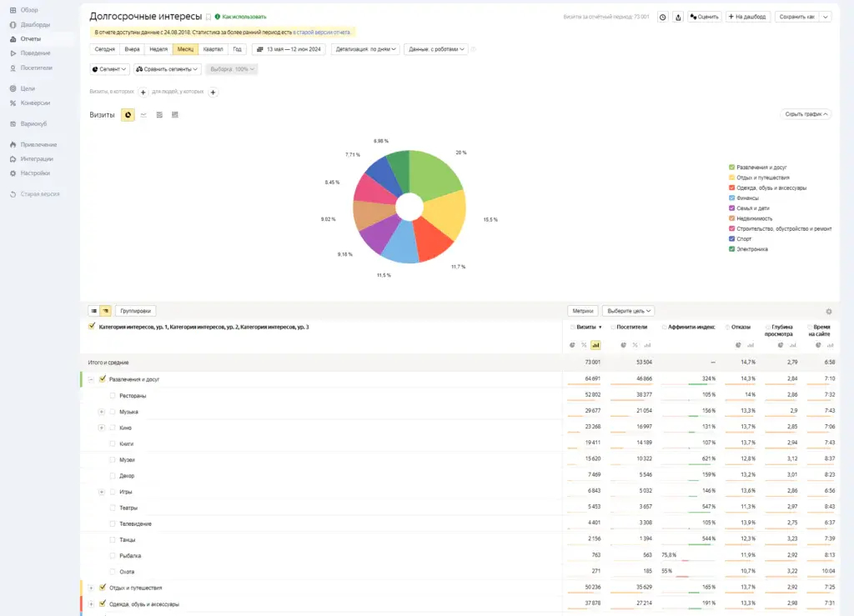Uncheck the 'Отдых и путешествия' checkbox

[x=103, y=588]
